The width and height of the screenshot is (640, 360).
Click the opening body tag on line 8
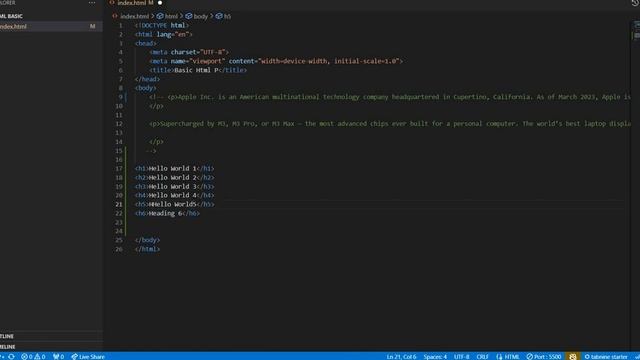click(x=146, y=88)
